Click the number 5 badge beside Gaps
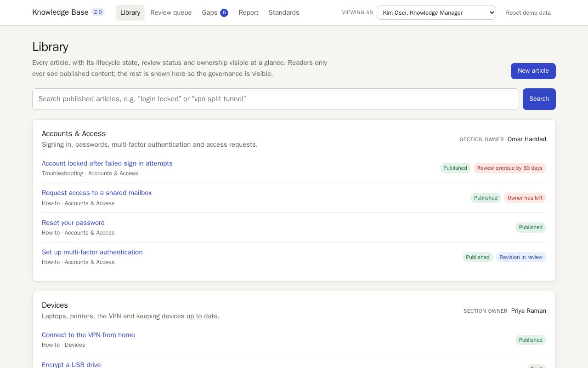This screenshot has height=368, width=588. pos(224,13)
